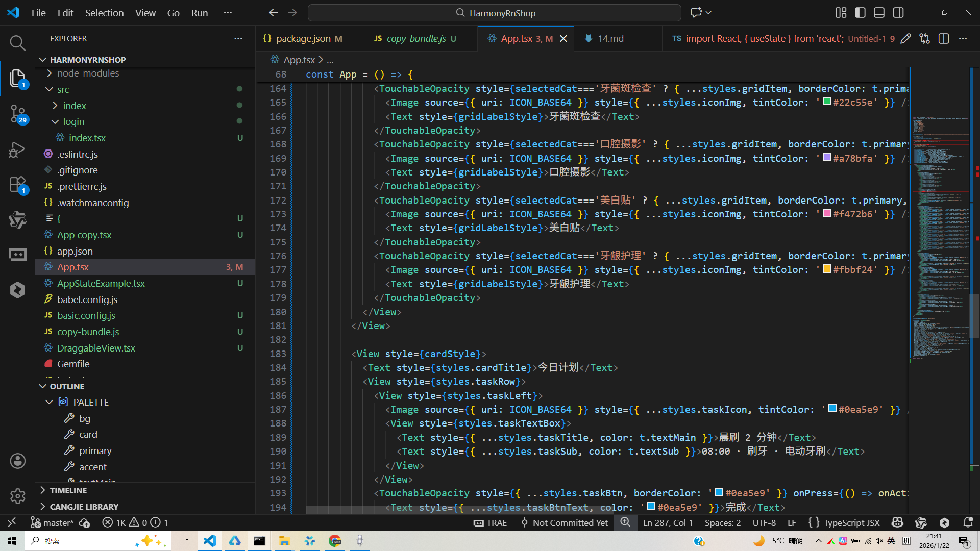980x551 pixels.
Task: Expand the node_modules folder
Action: (88, 73)
